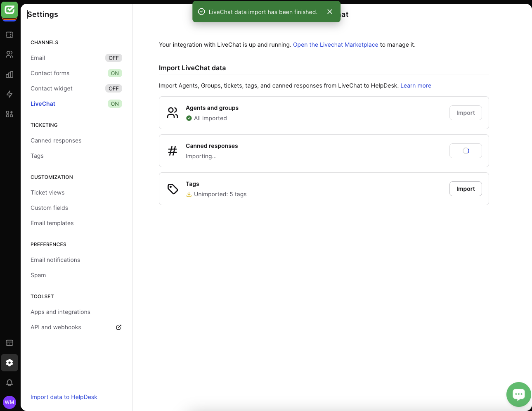Click the TICKETING section header

point(44,125)
